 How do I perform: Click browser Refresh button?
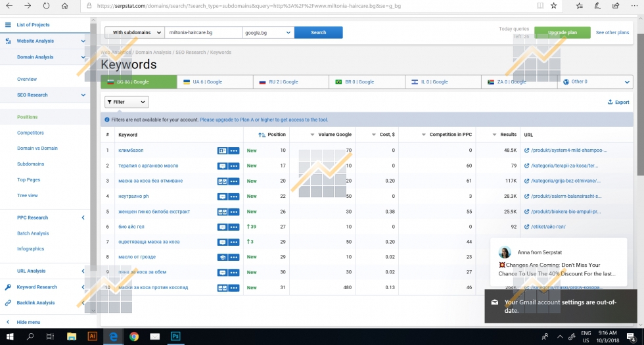point(46,6)
